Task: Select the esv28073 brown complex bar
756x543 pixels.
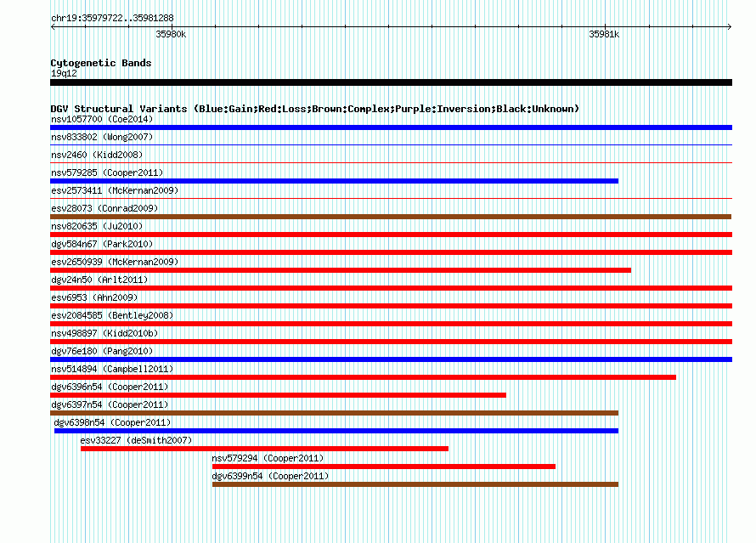Action: [391, 217]
